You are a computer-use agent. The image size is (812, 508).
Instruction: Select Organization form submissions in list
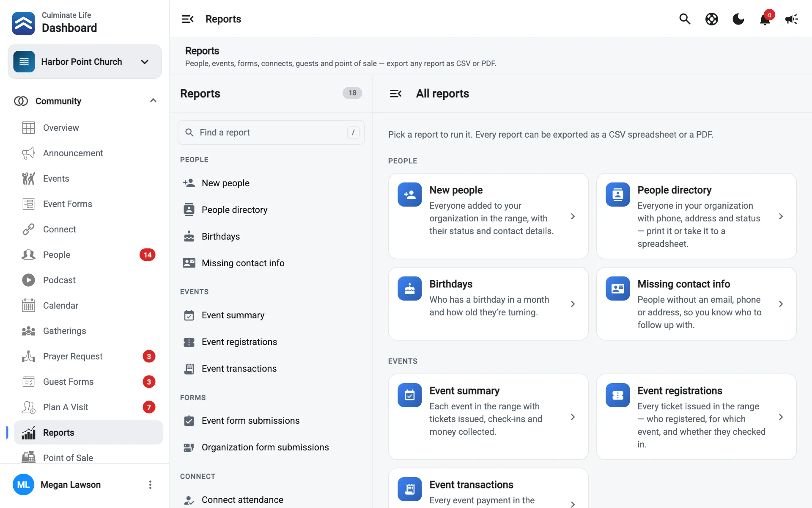pyautogui.click(x=271, y=447)
